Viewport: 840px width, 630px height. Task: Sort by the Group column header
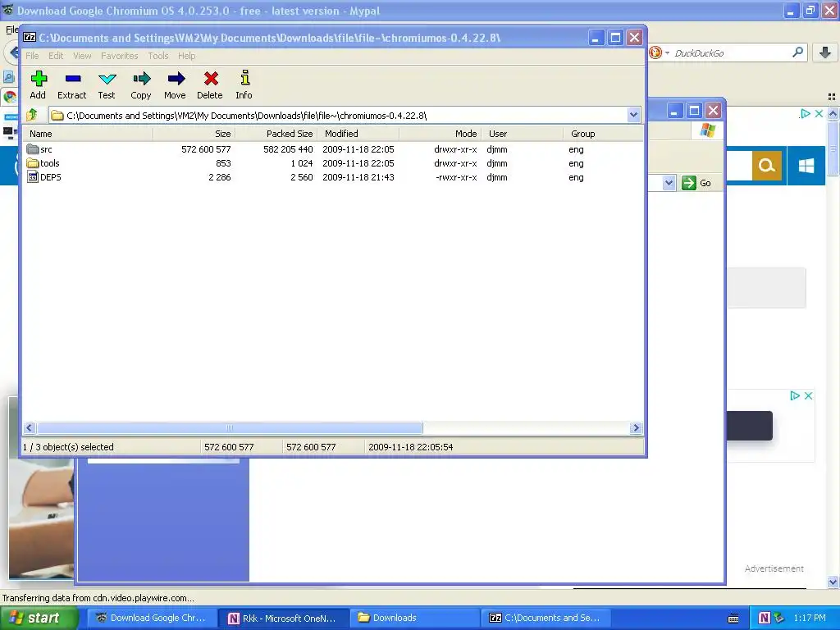(x=603, y=134)
